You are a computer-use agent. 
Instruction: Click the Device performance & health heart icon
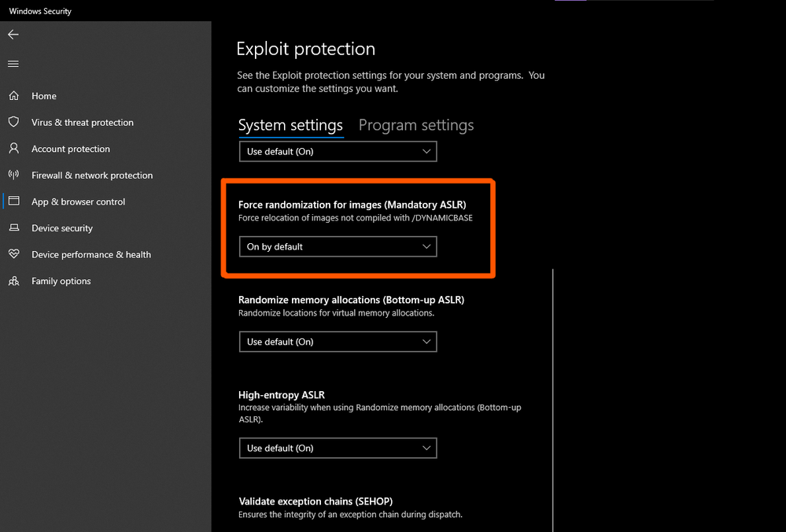pos(13,254)
